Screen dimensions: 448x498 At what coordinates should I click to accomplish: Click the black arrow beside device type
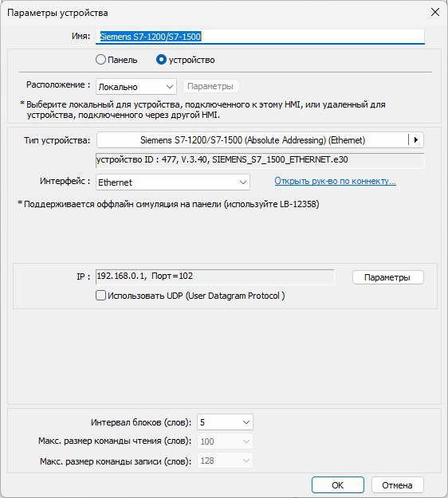416,139
